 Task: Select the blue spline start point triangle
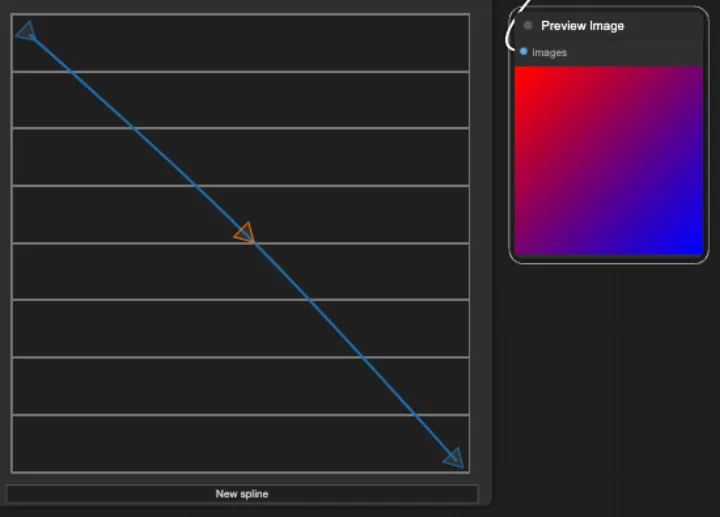click(x=26, y=31)
